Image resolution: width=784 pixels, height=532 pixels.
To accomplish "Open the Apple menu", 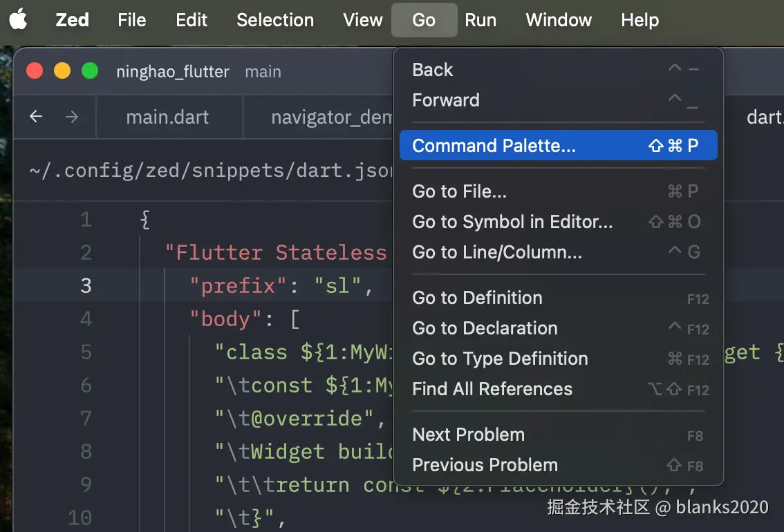I will tap(19, 20).
